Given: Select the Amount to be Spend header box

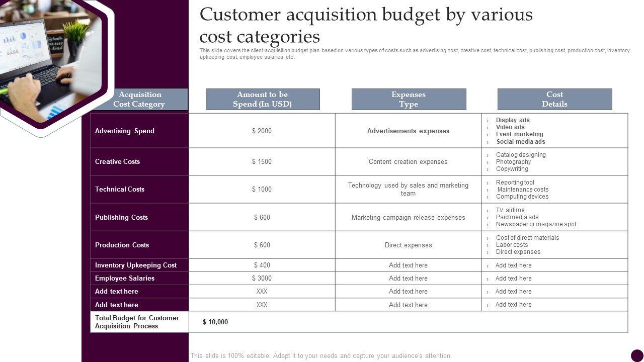Looking at the screenshot, I should (263, 100).
